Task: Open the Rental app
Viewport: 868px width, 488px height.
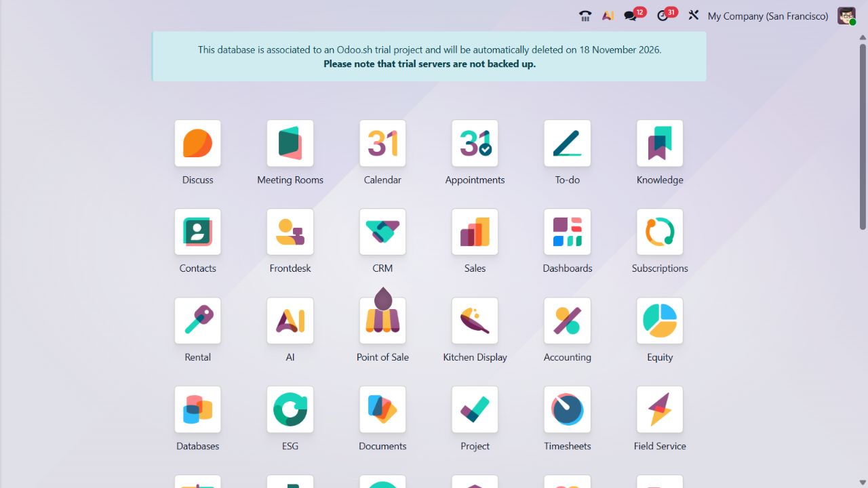Action: pos(197,321)
